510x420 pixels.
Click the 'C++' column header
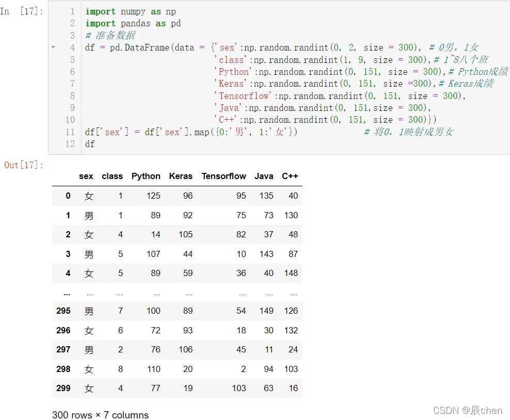(290, 176)
